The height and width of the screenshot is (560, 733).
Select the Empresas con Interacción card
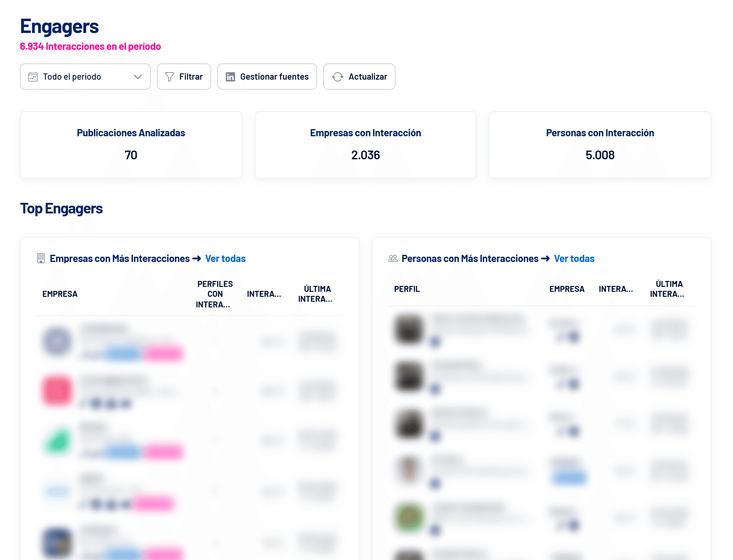(x=365, y=145)
